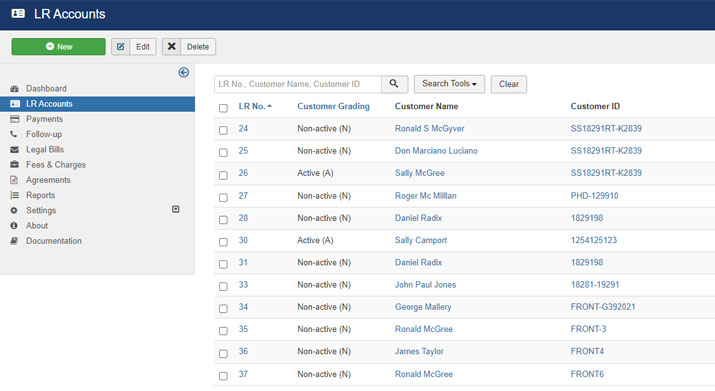Open customer John Paul Jones
Screen dimensions: 715x391
click(x=425, y=285)
